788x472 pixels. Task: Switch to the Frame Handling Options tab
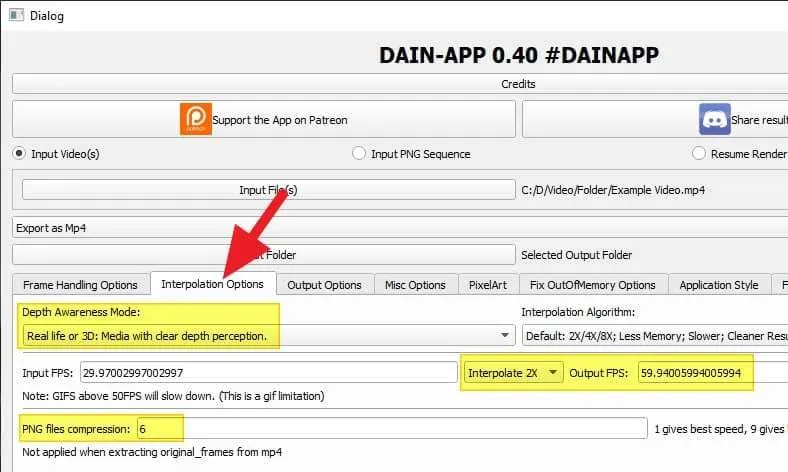[80, 285]
